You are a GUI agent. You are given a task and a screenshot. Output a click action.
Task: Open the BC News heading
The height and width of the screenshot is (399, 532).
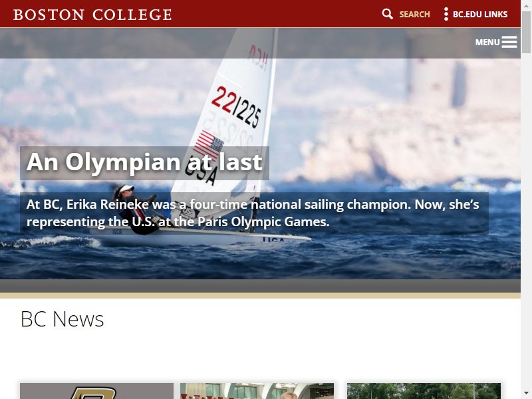62,319
